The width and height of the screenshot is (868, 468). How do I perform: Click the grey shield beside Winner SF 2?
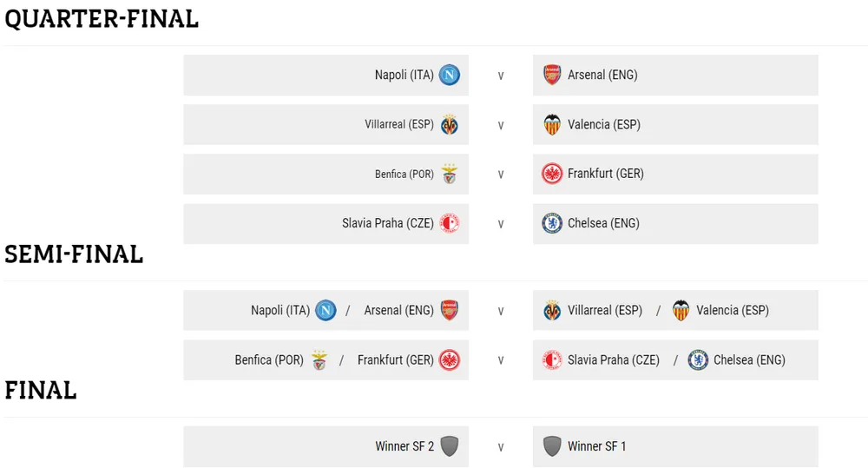point(450,446)
